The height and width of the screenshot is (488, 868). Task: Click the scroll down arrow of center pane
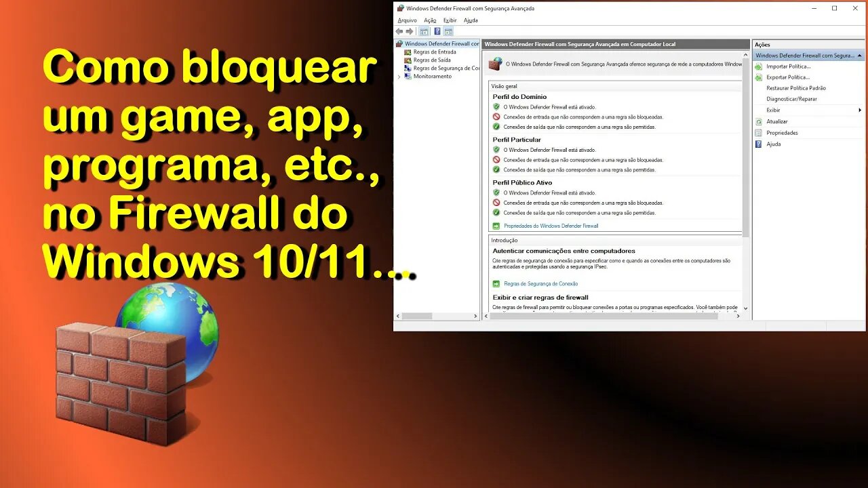(x=746, y=308)
